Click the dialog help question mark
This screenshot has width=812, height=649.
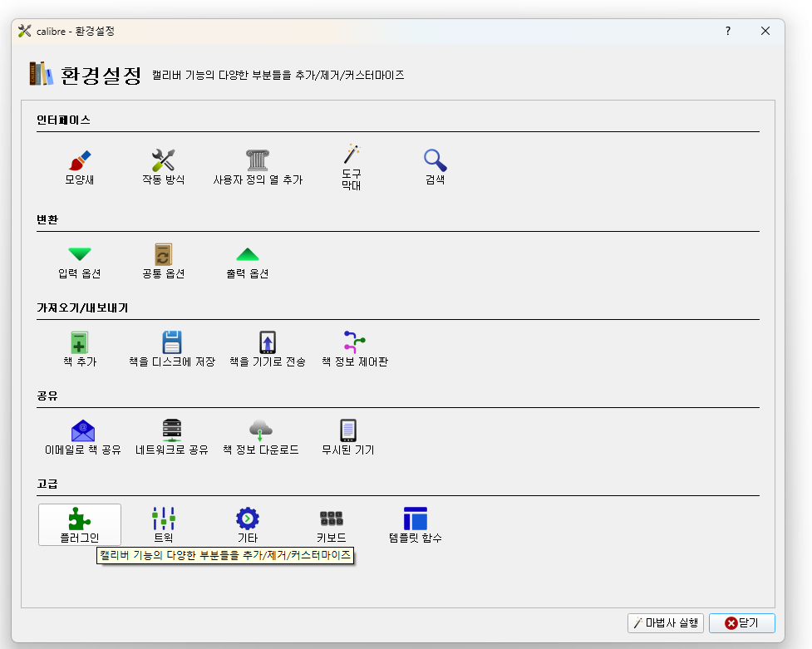pyautogui.click(x=727, y=31)
